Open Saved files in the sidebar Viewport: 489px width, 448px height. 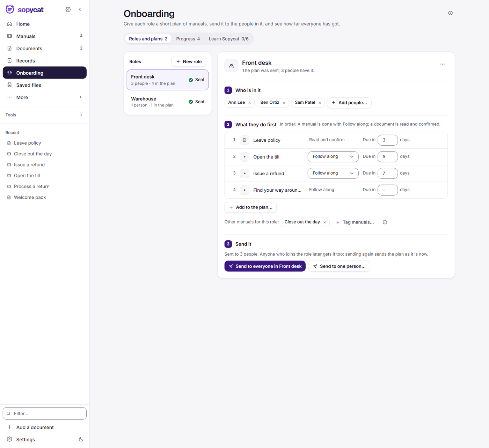pos(45,85)
